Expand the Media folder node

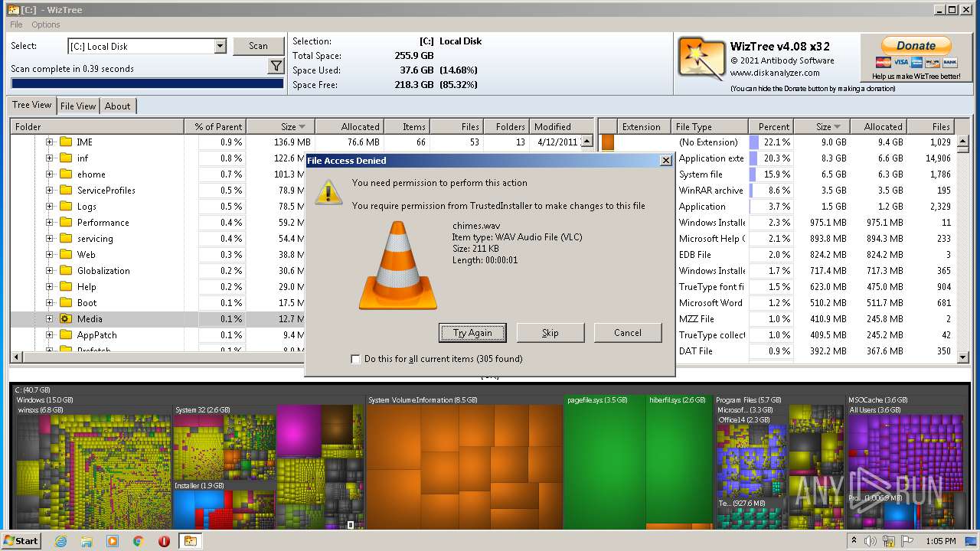[49, 318]
